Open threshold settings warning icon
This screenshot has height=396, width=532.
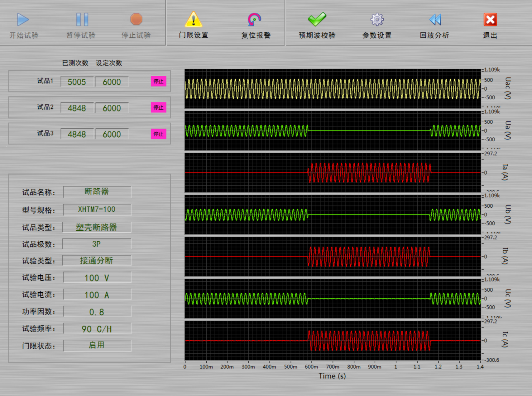tap(193, 20)
